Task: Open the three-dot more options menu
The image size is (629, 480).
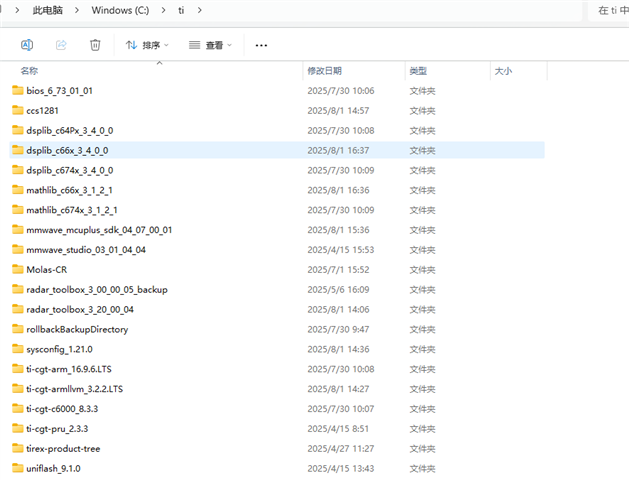Action: pyautogui.click(x=261, y=45)
